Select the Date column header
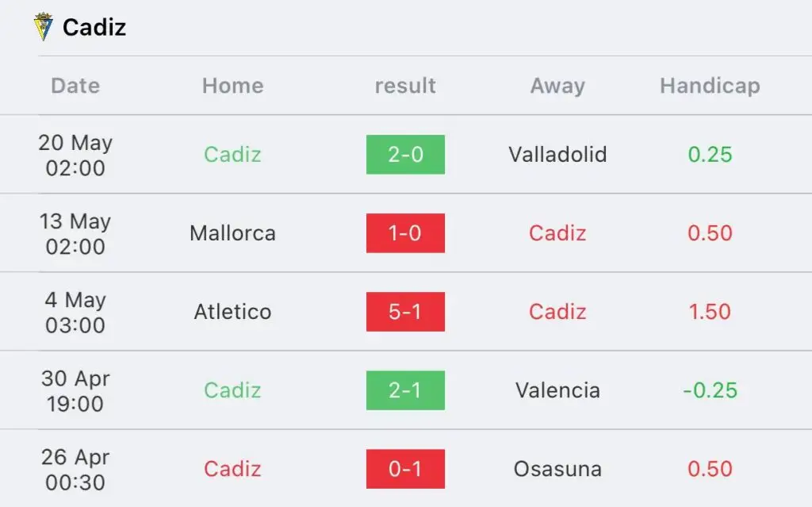 (75, 86)
